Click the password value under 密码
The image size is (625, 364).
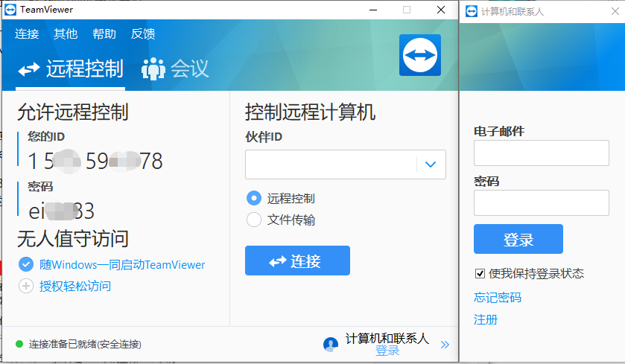pyautogui.click(x=61, y=211)
